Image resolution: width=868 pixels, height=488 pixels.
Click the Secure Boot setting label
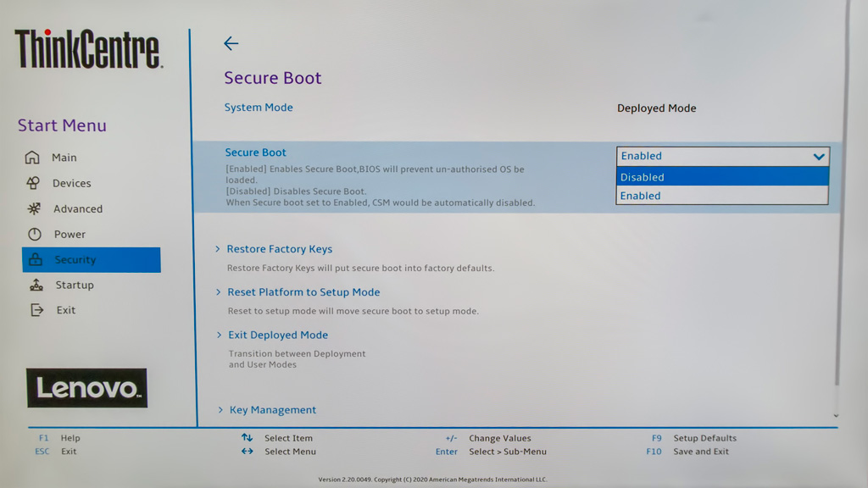255,152
